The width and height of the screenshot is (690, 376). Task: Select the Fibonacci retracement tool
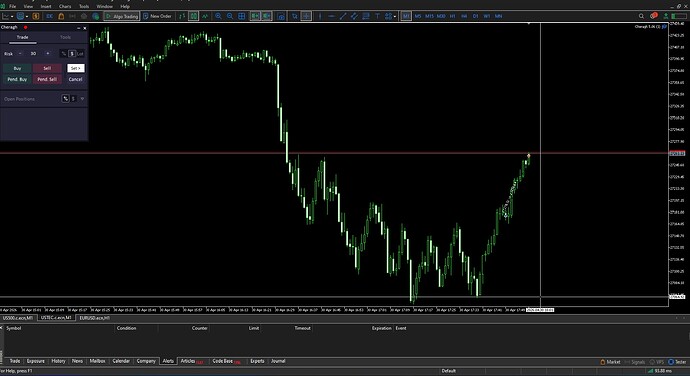(x=366, y=16)
